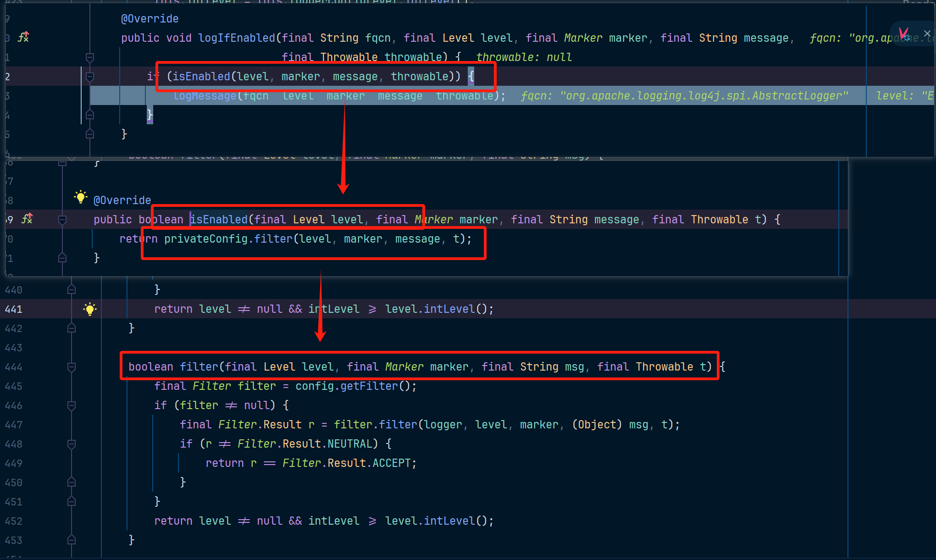Click the Marker type on line 444

404,367
